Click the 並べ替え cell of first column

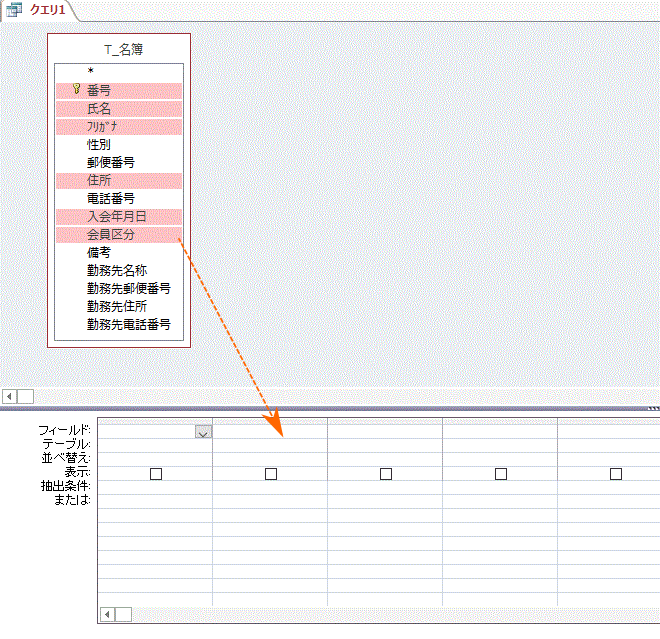155,459
